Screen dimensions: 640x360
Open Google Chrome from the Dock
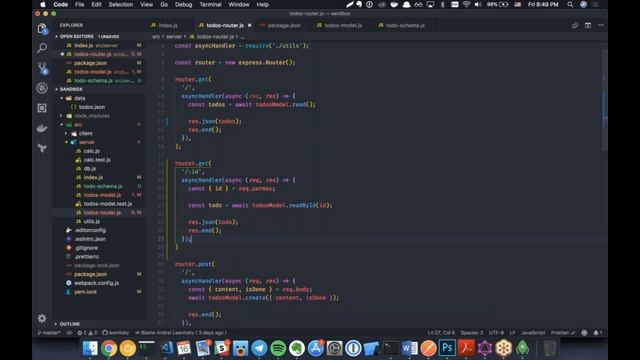109,348
